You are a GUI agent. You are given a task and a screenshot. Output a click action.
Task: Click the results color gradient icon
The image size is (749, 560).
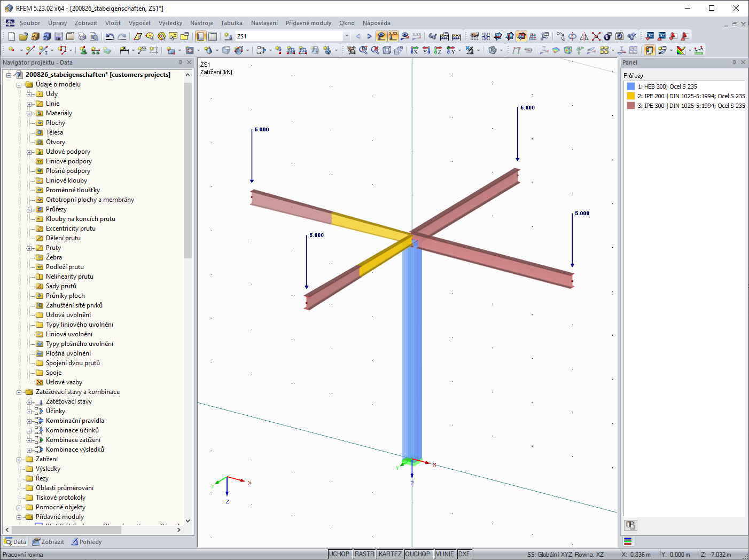click(681, 50)
